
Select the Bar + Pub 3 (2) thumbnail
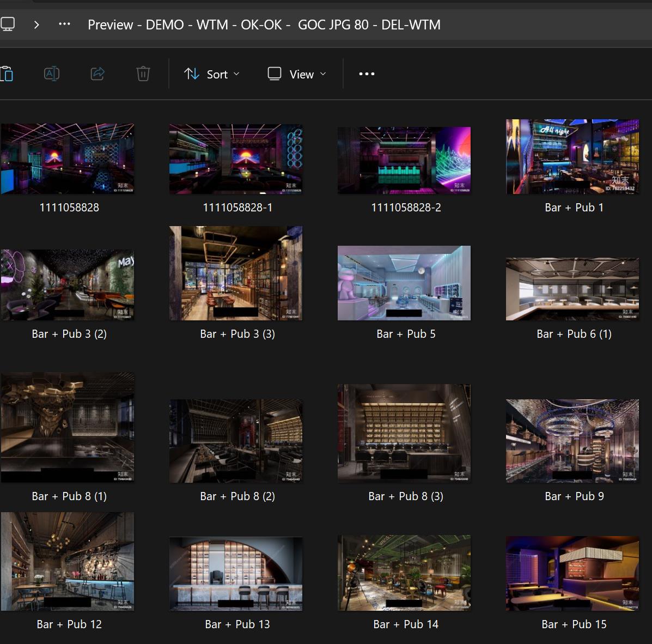[68, 285]
